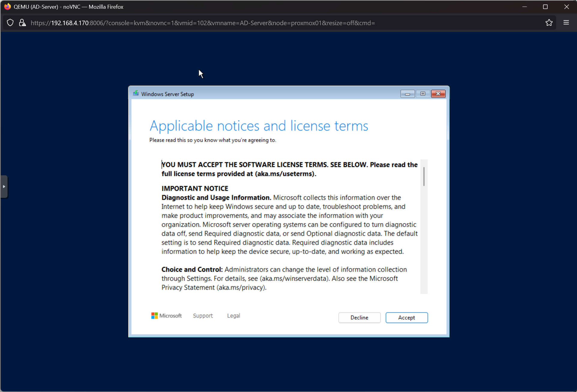Open the Legal link
The width and height of the screenshot is (577, 392).
point(233,316)
